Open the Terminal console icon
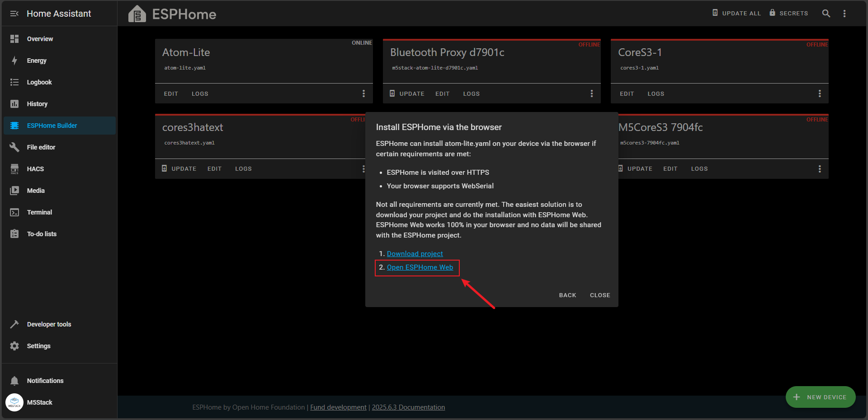Image resolution: width=868 pixels, height=420 pixels. [x=14, y=212]
